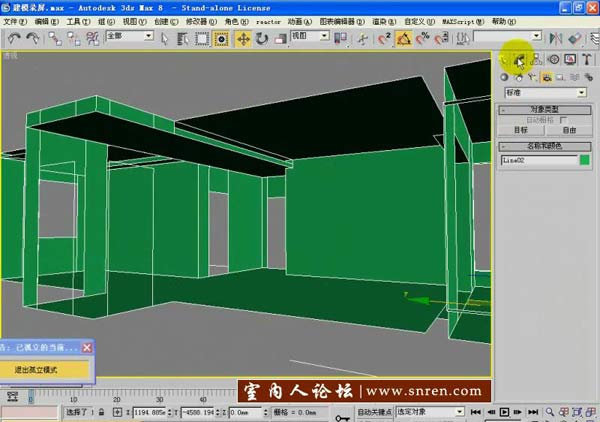Open the 工具 (Tools) menu
Viewport: 600px width, 422px height.
coord(78,22)
